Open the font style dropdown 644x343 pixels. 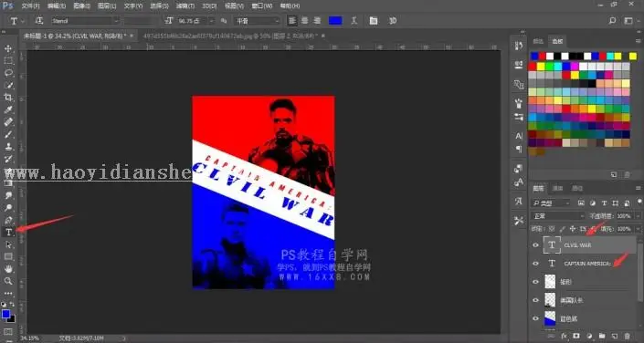[141, 20]
